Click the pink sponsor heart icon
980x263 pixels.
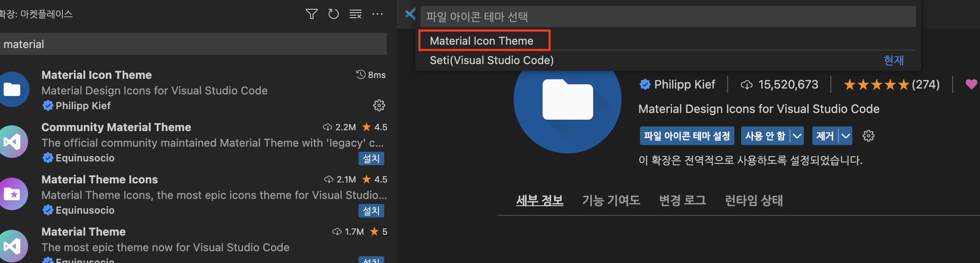[x=971, y=85]
